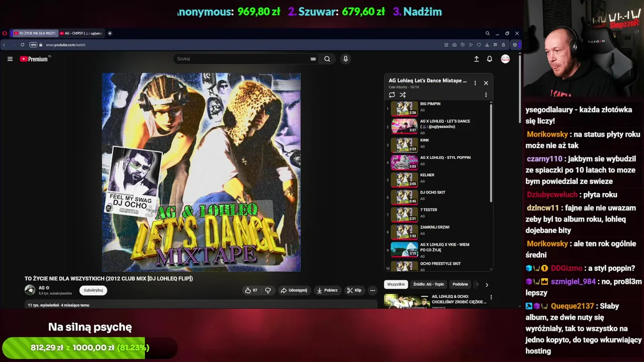Open browser downloads icon
The width and height of the screenshot is (644, 362).
click(487, 45)
